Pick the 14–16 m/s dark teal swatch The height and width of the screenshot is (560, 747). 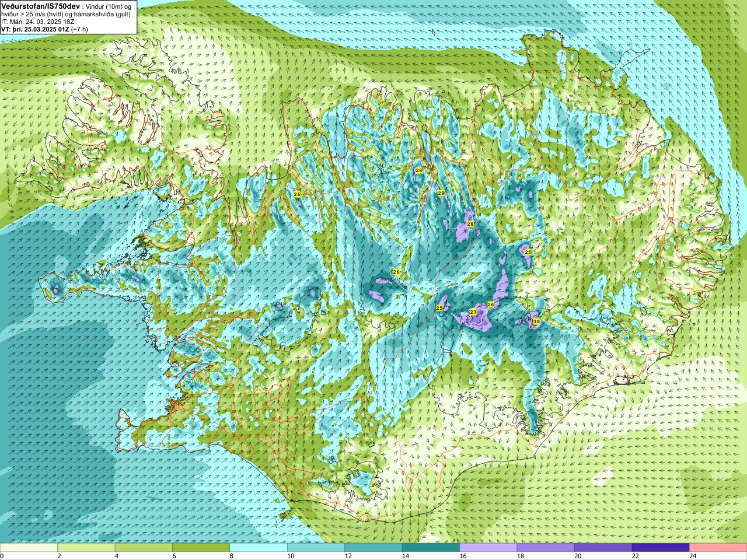tap(431, 548)
